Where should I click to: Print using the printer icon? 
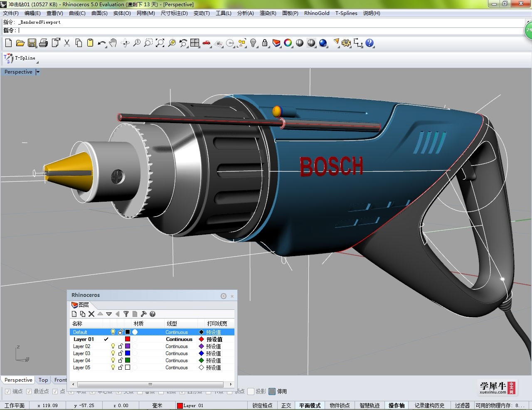pos(43,43)
